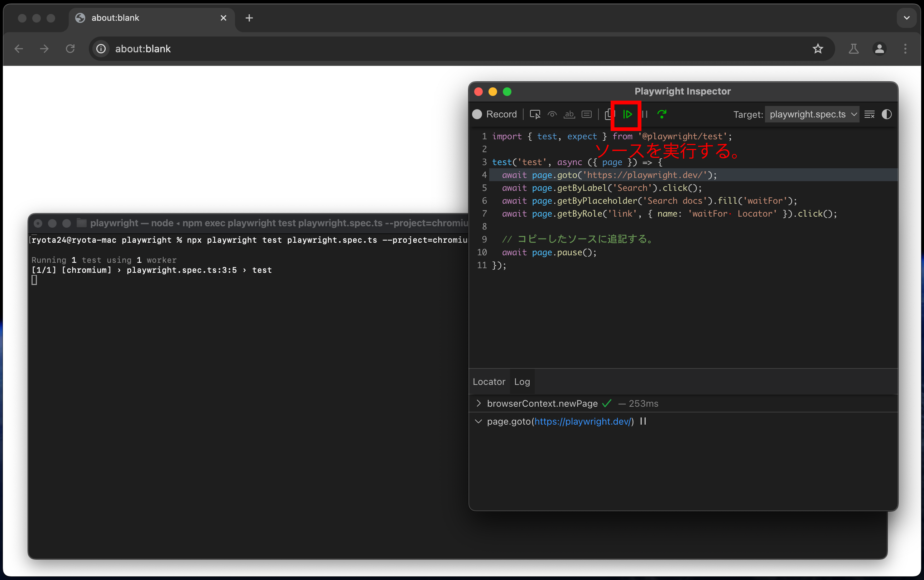Collapse the page.goto log entry
The height and width of the screenshot is (580, 924).
coord(478,421)
